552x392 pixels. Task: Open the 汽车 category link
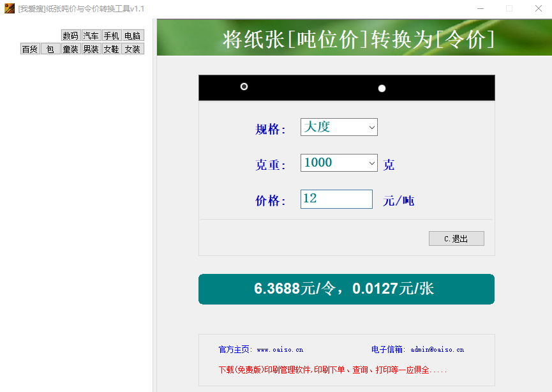click(x=91, y=36)
